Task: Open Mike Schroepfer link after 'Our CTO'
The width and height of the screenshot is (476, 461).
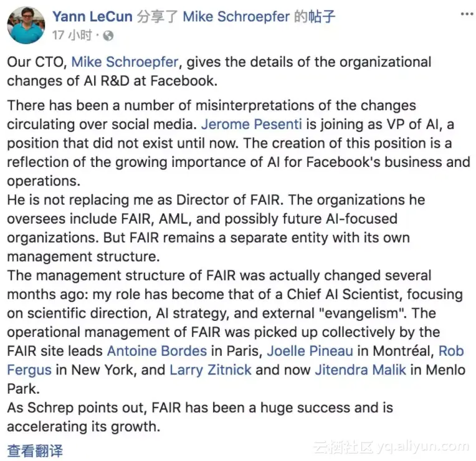Action: (x=125, y=62)
